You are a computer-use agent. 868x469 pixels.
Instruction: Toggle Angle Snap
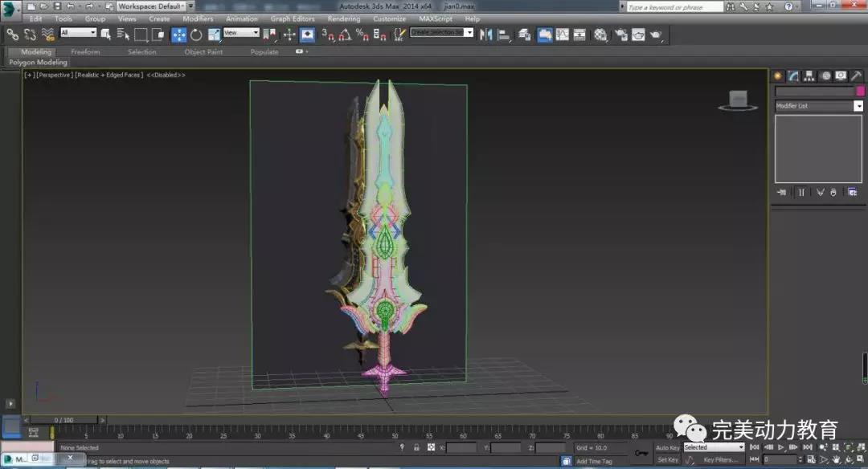pos(345,35)
